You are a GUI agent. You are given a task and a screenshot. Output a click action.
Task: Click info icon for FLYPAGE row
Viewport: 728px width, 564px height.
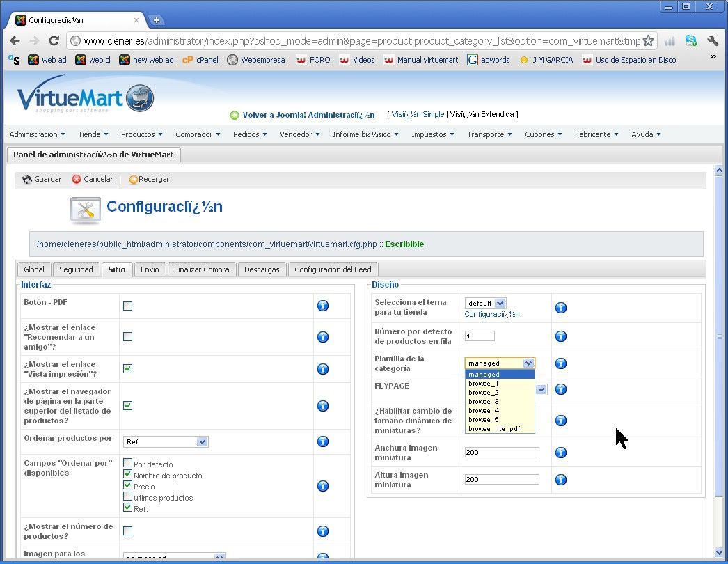point(561,389)
